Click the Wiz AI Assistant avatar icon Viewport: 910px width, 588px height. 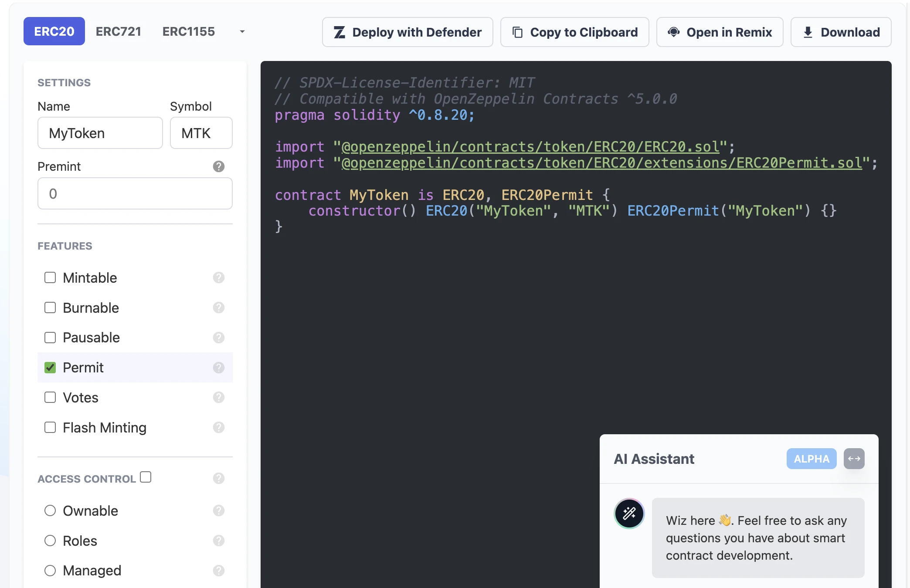pyautogui.click(x=628, y=514)
